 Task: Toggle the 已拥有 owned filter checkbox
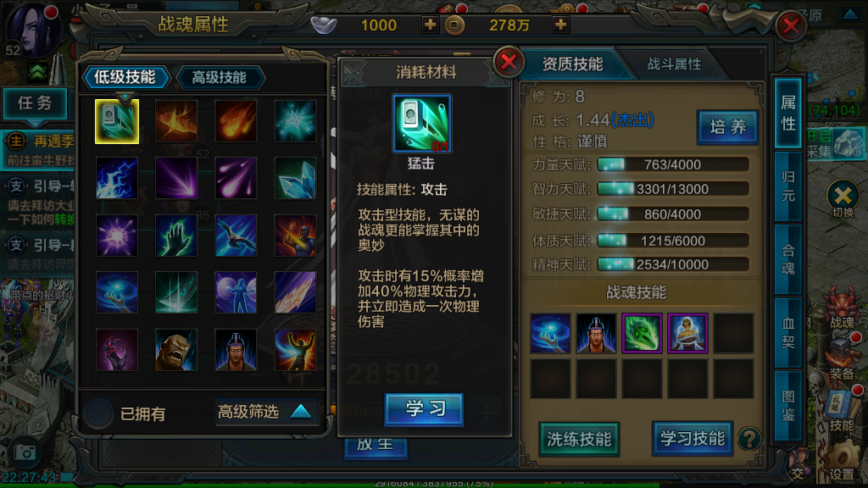click(x=98, y=413)
